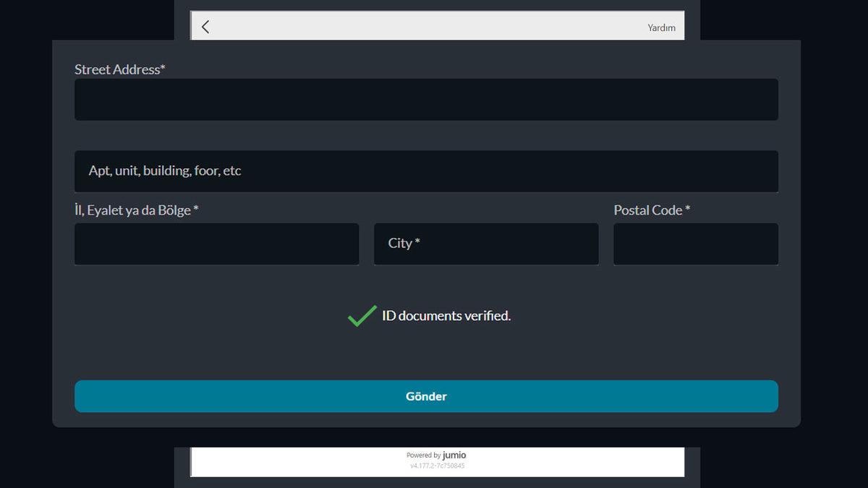Click the İl, Eyalet ya da Bölge label
868x488 pixels.
tap(137, 210)
